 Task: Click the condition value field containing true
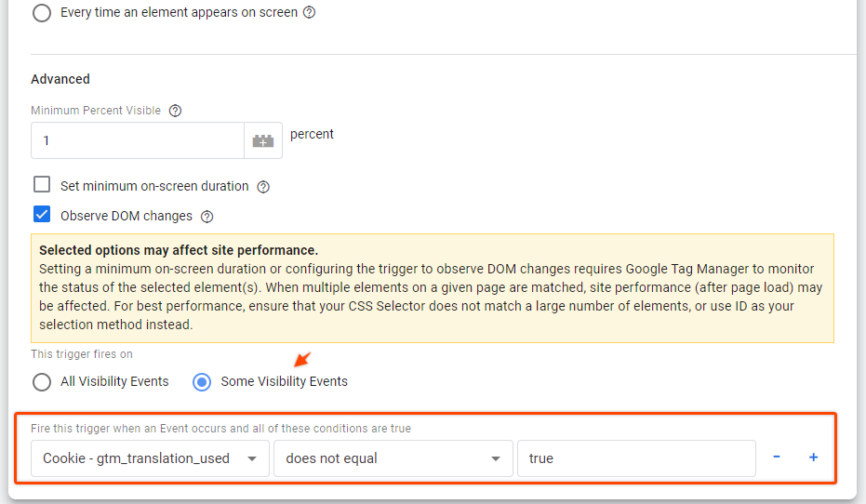(636, 458)
